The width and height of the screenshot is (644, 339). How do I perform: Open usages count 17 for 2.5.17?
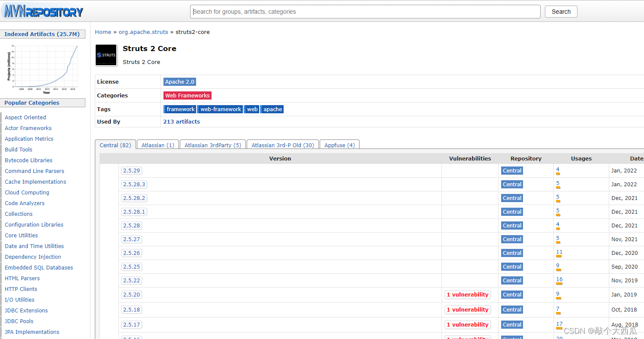[x=559, y=324]
